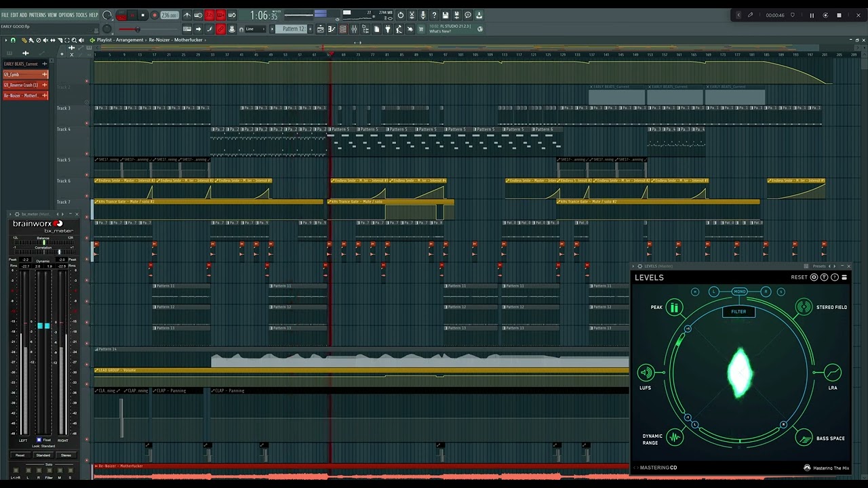Open the PEAK meter in LEVELS
This screenshot has height=488, width=868.
[674, 308]
